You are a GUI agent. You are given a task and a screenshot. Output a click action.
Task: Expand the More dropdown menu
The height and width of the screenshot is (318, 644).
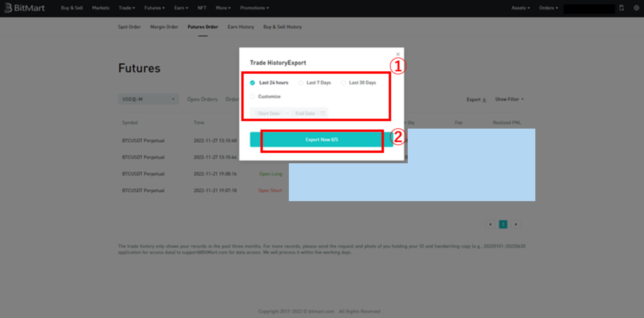click(223, 8)
